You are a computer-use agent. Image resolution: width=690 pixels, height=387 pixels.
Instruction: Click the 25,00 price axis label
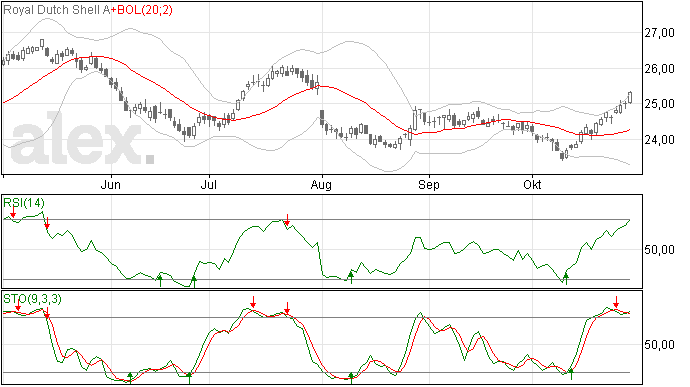point(659,104)
